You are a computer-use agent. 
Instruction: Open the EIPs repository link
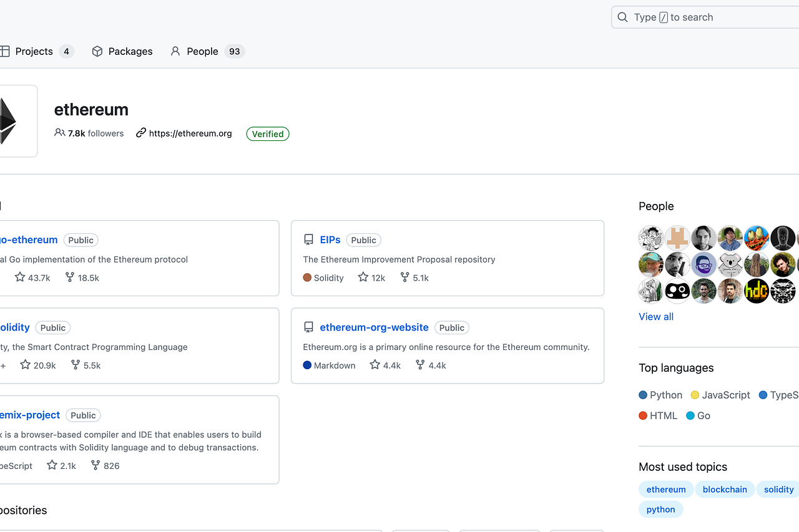click(330, 239)
